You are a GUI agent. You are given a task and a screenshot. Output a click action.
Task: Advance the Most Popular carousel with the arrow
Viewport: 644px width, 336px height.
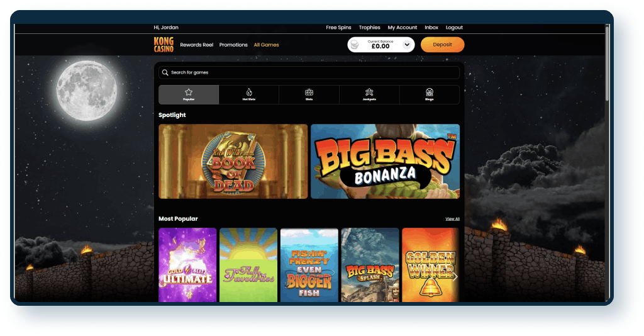[x=455, y=277]
